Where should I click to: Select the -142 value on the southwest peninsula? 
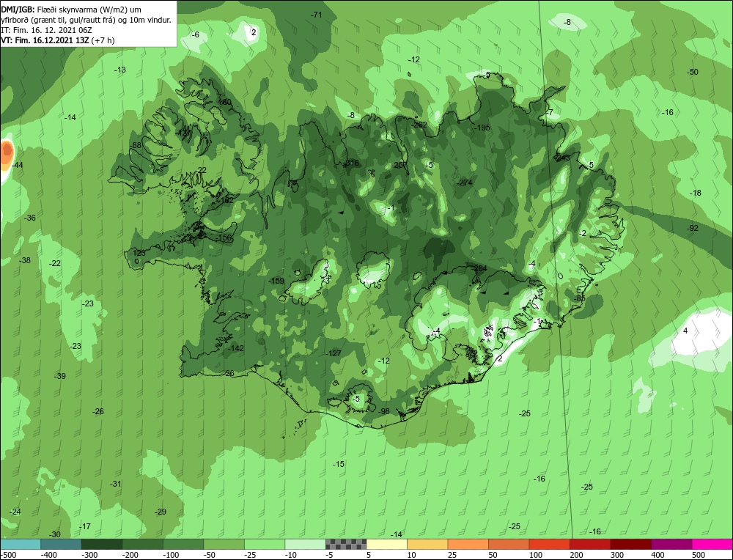point(236,348)
